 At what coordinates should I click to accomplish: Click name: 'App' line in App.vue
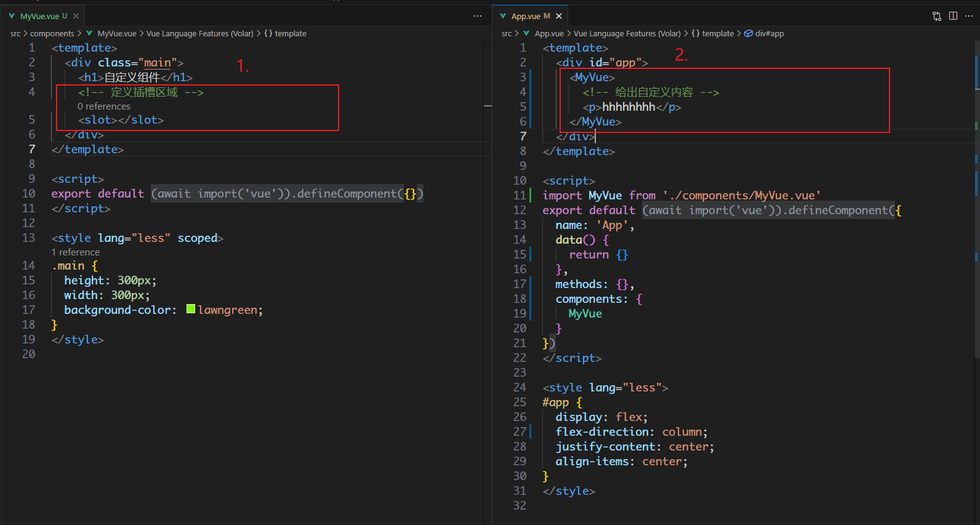(595, 225)
